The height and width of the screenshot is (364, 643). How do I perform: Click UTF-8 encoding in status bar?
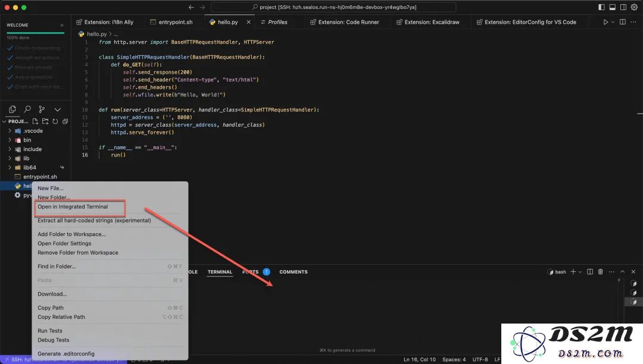(x=480, y=359)
